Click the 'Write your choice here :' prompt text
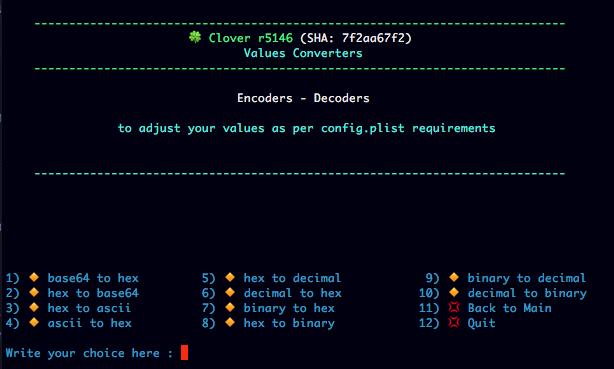 coord(89,353)
